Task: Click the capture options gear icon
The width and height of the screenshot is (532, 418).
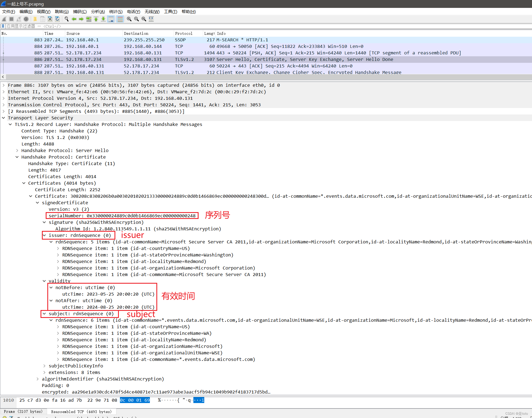Action: click(26, 19)
